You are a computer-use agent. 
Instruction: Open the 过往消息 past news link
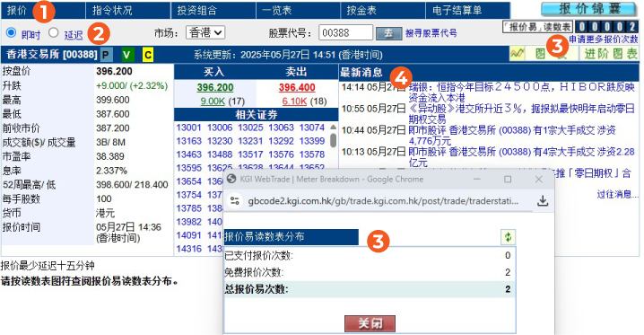(x=617, y=194)
